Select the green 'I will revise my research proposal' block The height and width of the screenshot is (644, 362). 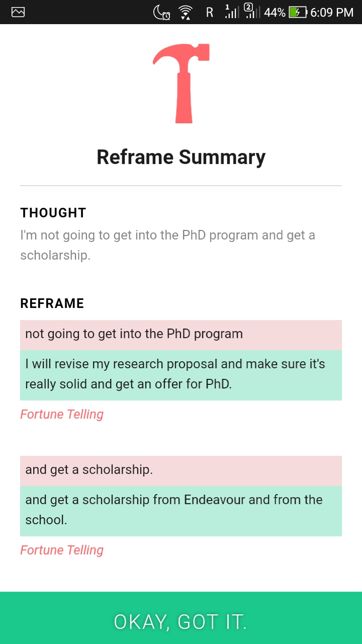(x=181, y=374)
